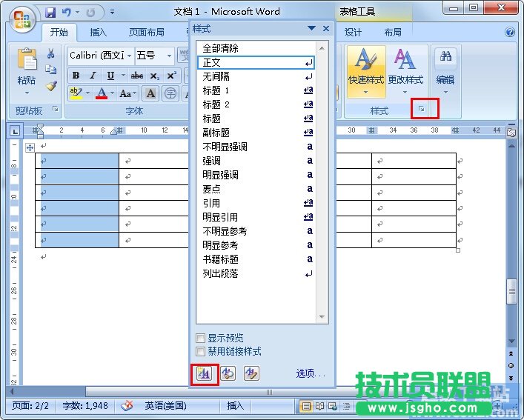Open highlight color dropdown arrow

click(88, 93)
